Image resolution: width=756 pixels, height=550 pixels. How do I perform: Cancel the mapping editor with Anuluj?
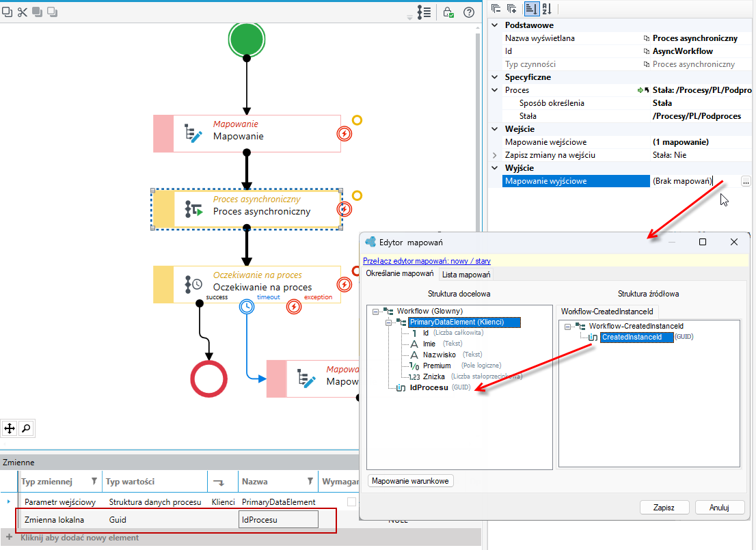pyautogui.click(x=719, y=508)
